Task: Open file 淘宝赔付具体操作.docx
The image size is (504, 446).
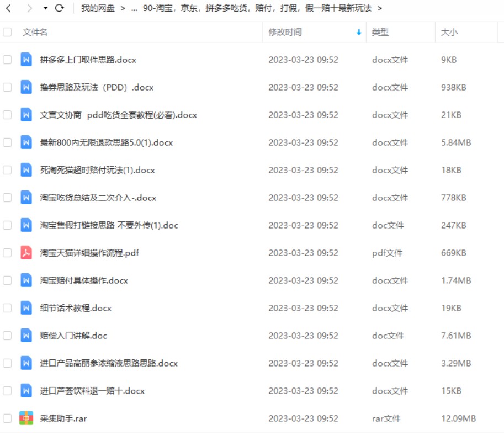Action: [x=84, y=280]
